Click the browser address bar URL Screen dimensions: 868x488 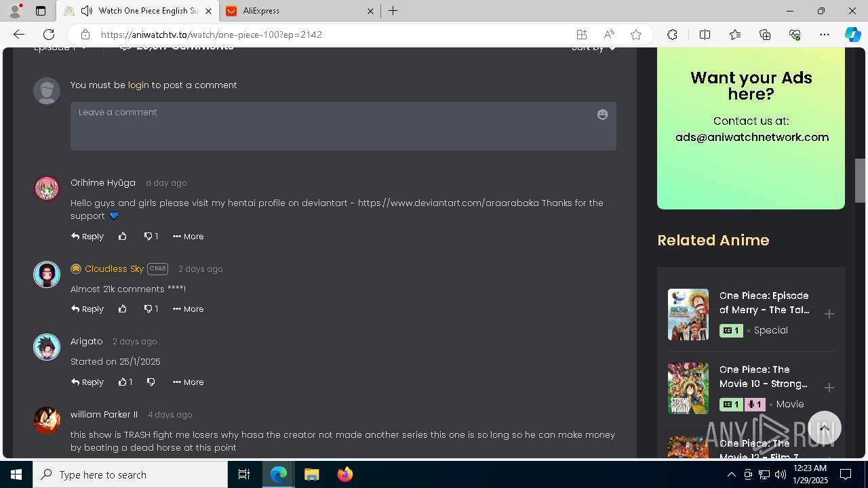point(212,35)
